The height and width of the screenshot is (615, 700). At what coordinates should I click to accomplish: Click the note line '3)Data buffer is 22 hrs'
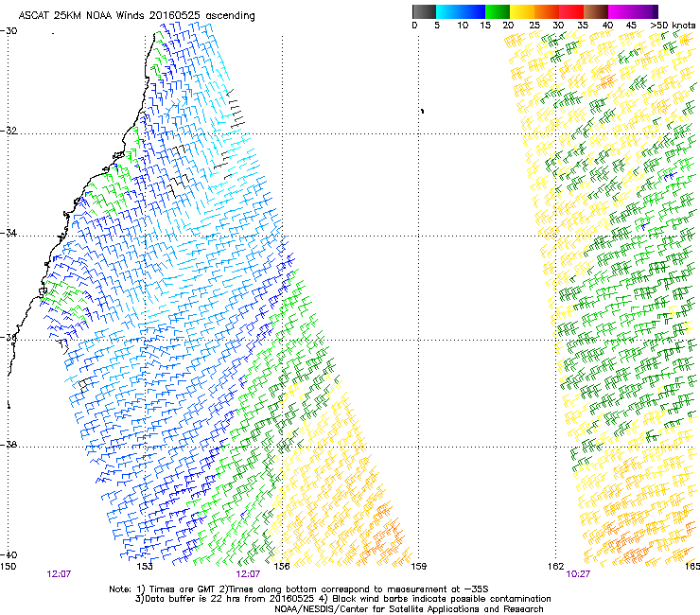coord(342,599)
